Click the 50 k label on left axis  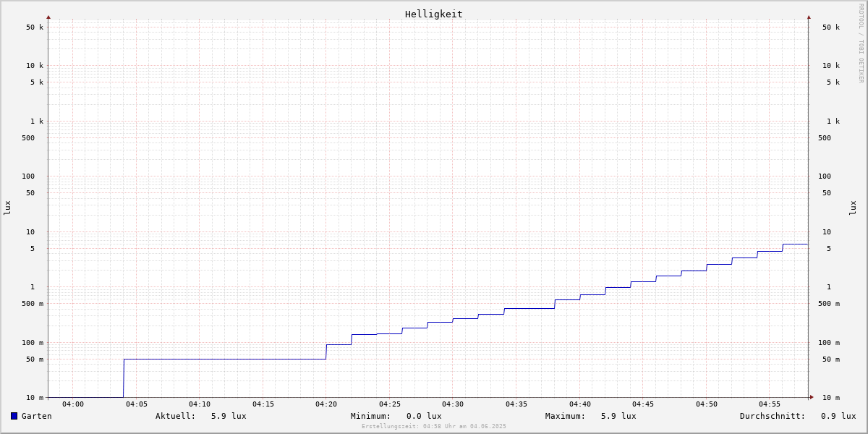(x=35, y=27)
